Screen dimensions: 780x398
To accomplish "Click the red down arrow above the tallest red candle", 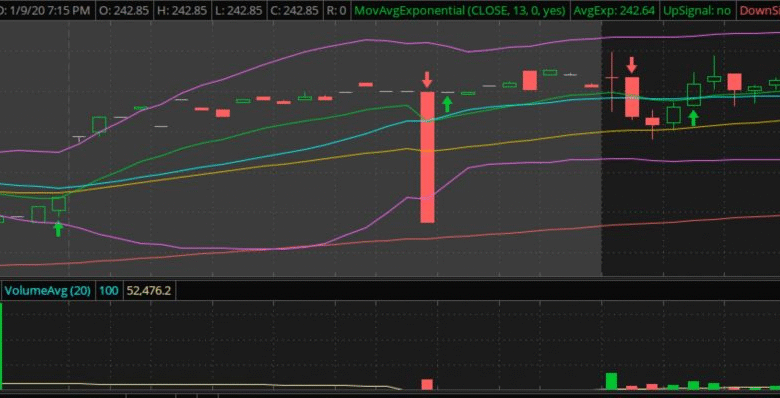I will [427, 80].
